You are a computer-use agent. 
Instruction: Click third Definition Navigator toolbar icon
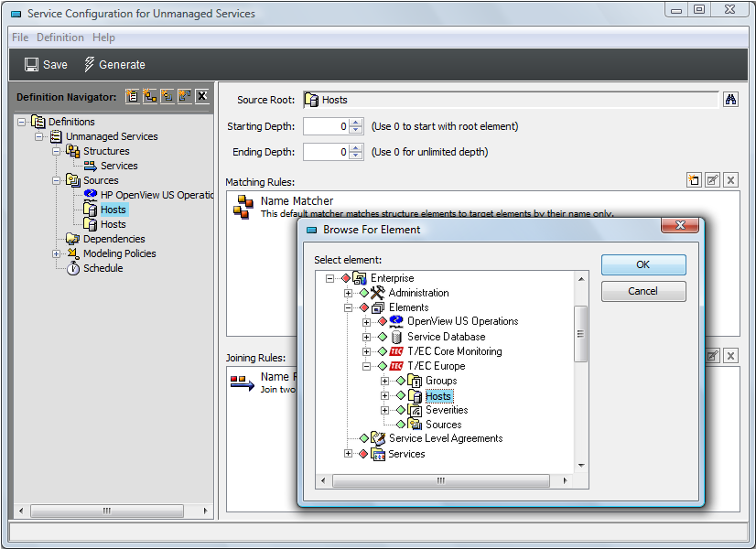coord(167,96)
